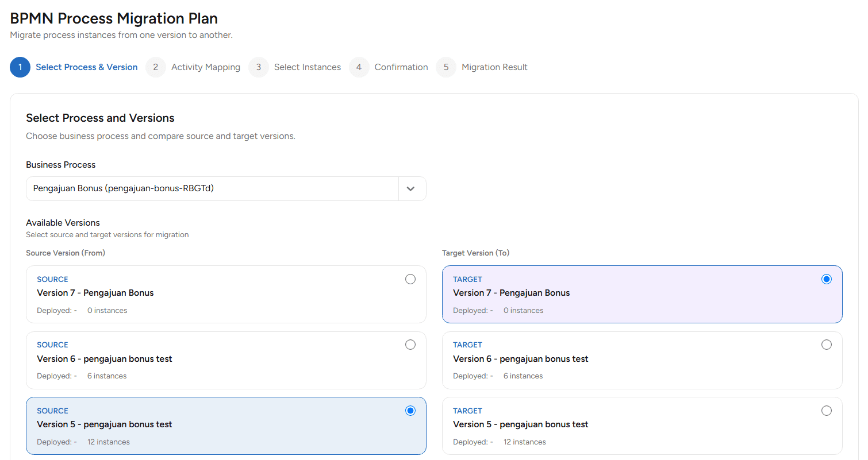Click the Available Versions label
This screenshot has width=868, height=460.
63,223
